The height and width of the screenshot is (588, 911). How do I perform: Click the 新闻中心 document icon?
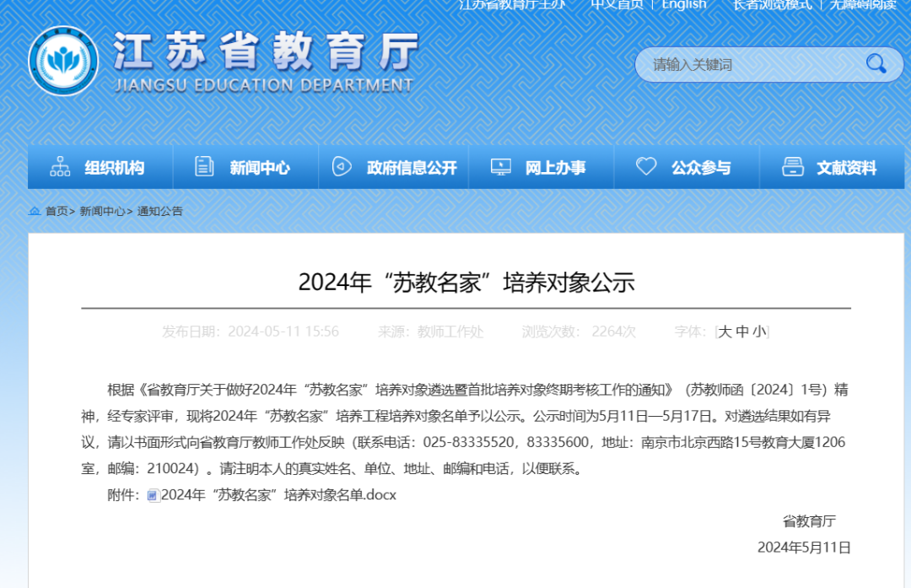click(x=204, y=167)
